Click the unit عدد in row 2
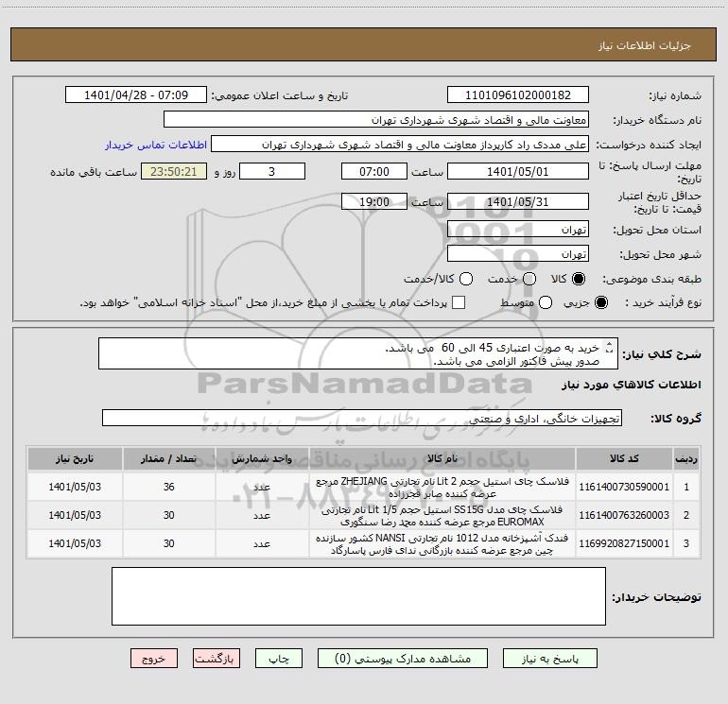Viewport: 728px width, 704px height. (262, 516)
